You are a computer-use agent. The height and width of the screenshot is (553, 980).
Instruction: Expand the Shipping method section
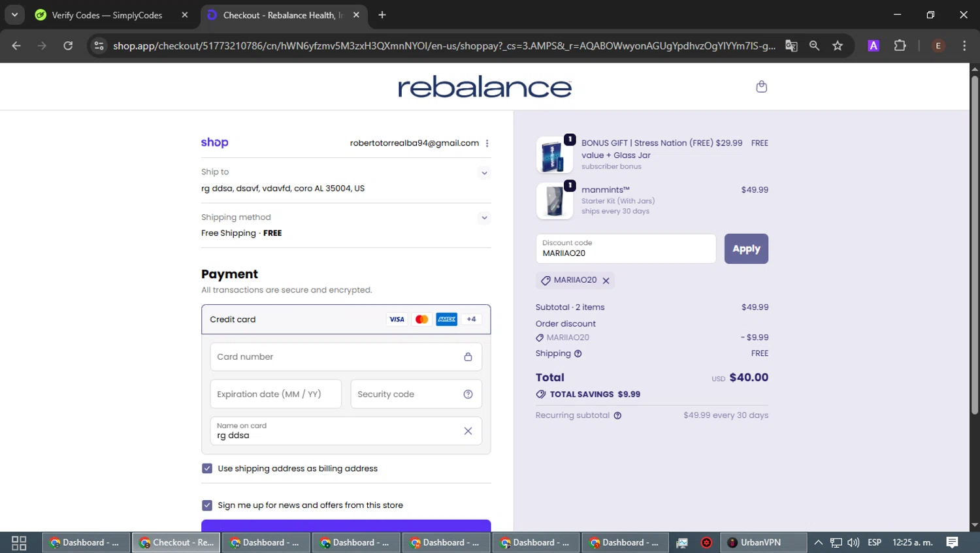(x=484, y=218)
